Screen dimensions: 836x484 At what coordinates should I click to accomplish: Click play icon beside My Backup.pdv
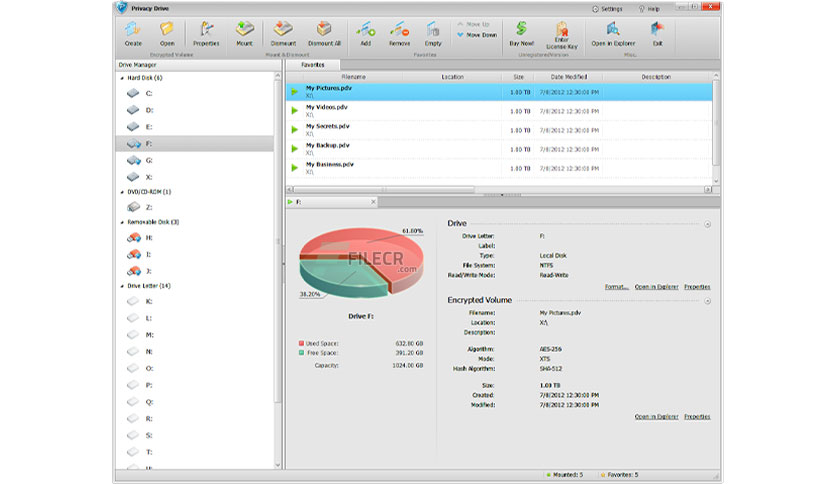click(x=294, y=149)
